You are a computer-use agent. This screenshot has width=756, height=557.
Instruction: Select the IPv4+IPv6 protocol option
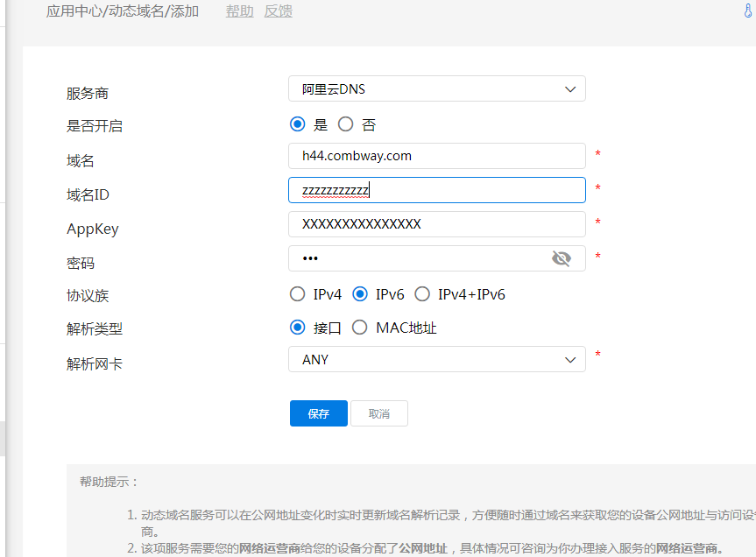[422, 294]
